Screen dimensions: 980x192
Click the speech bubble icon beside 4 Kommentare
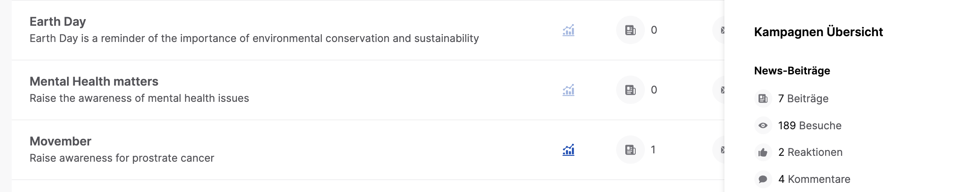[763, 179]
